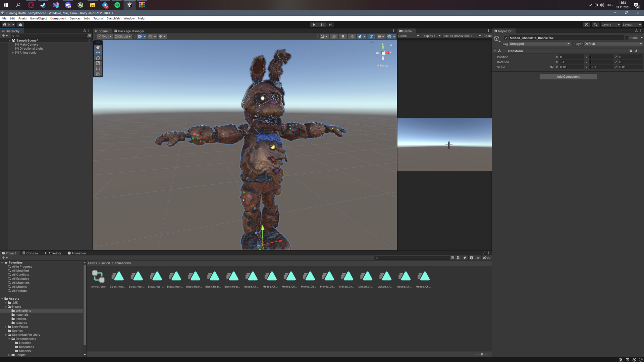
Task: Open the Unity cloud services icon
Action: (20, 25)
